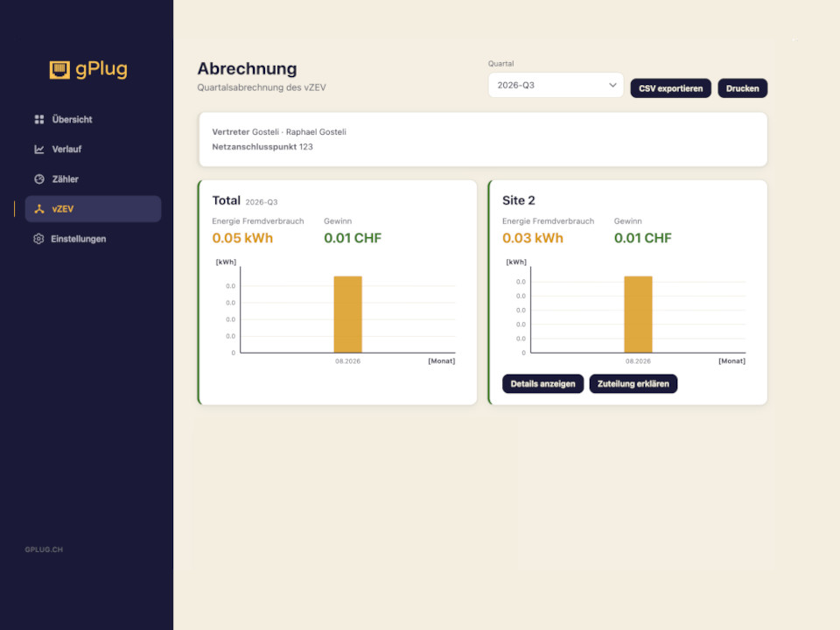Open the Übersicht page
Viewport: 840px width, 630px height.
pos(93,120)
